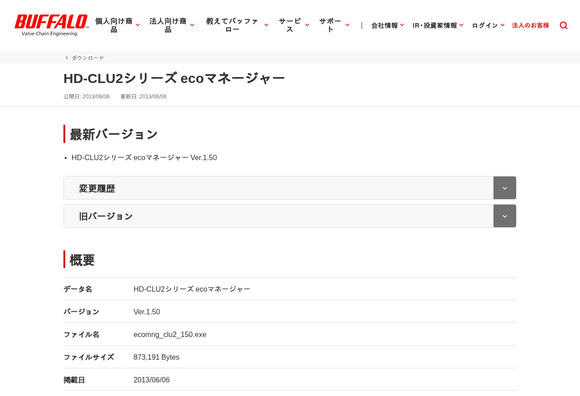Click データ名 row label
The height and width of the screenshot is (396, 580).
pos(78,289)
